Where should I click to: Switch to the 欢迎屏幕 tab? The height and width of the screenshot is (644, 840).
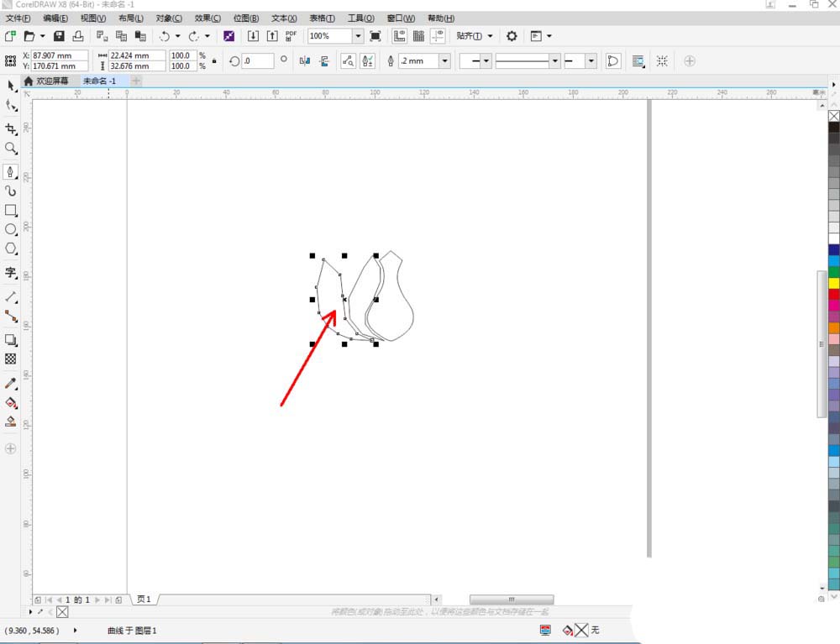coord(47,81)
